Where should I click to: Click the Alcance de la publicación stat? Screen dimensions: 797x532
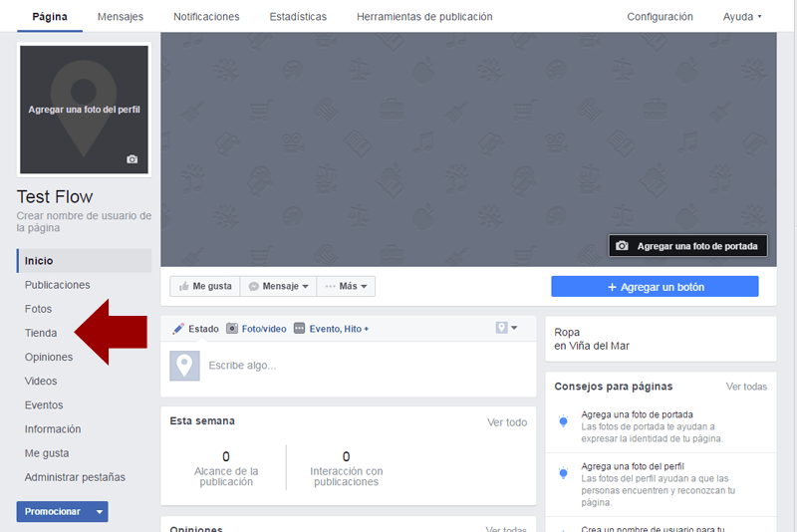tap(226, 469)
